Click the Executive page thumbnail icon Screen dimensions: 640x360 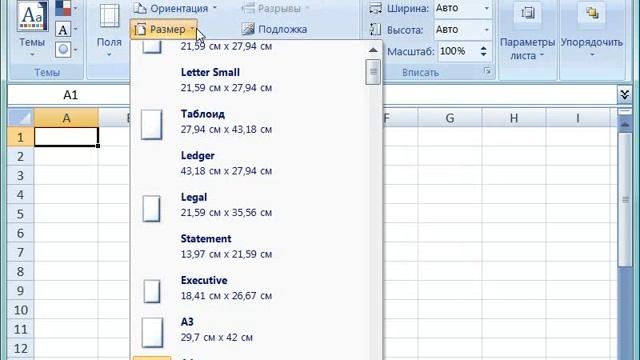pos(152,291)
